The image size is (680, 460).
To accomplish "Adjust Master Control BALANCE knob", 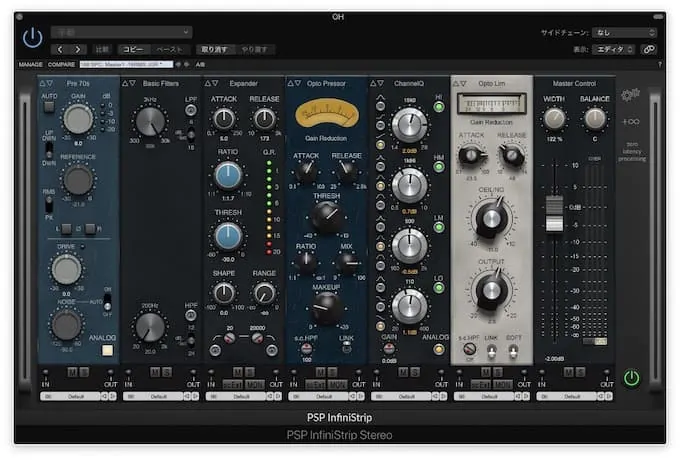I will tap(595, 119).
